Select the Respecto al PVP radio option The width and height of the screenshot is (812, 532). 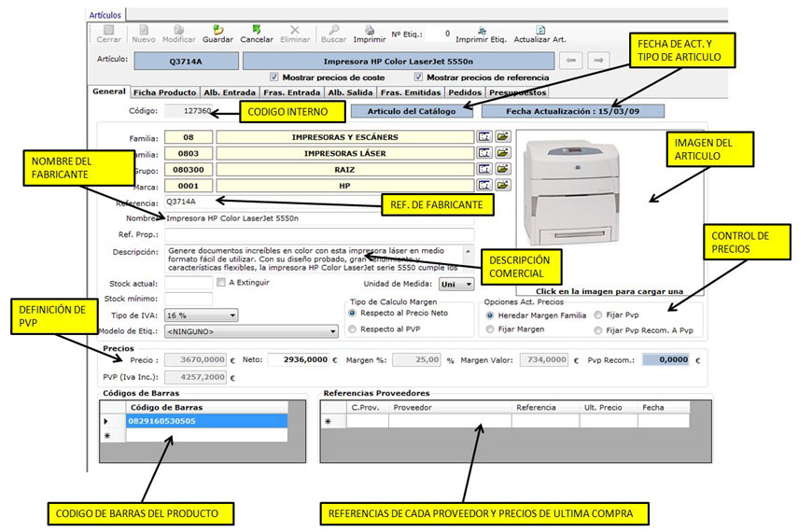click(x=351, y=329)
